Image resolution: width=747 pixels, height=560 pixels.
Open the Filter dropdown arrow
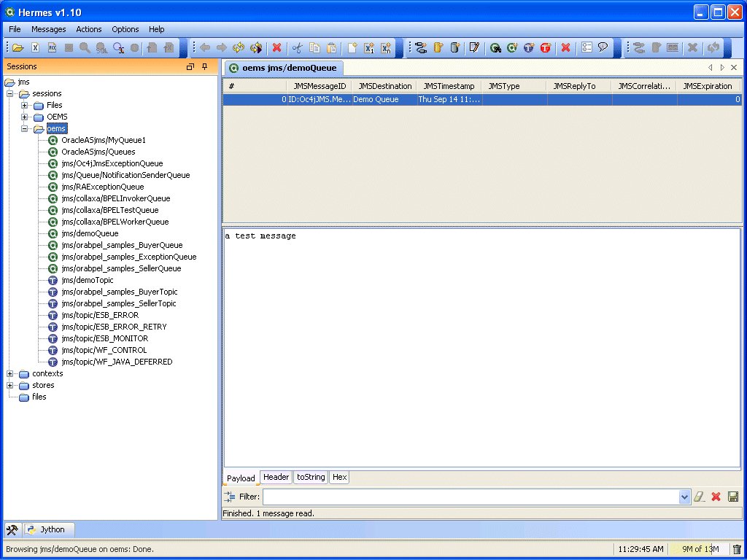tap(684, 497)
